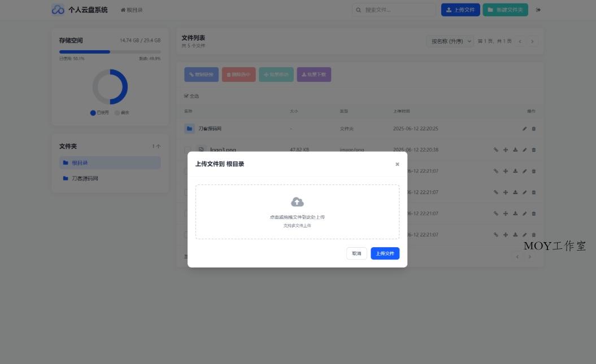Viewport: 596px width, 364px height.
Task: Select the move icon in logo3.png's row
Action: pos(505,150)
